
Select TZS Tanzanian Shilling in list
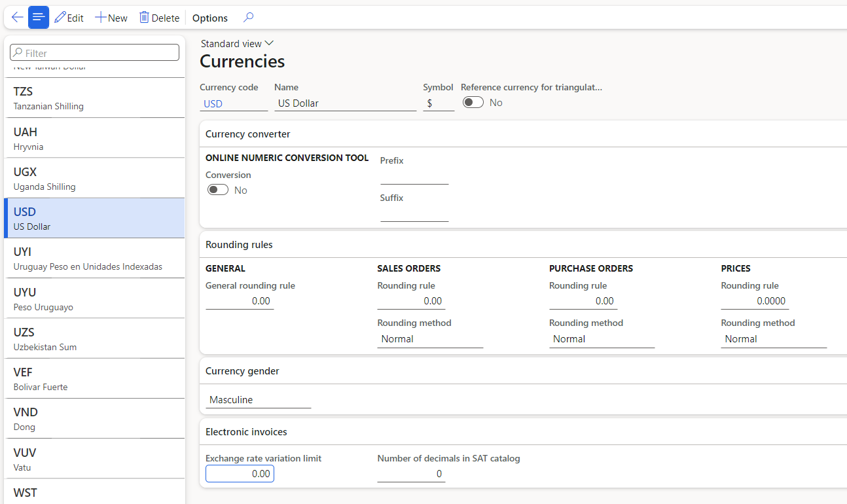(94, 98)
